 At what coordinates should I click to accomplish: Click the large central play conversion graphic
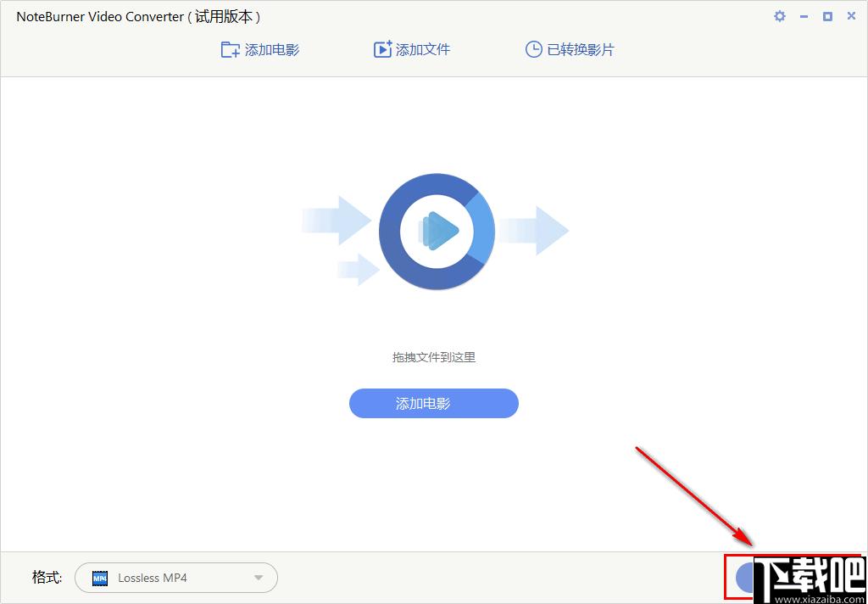pyautogui.click(x=437, y=230)
